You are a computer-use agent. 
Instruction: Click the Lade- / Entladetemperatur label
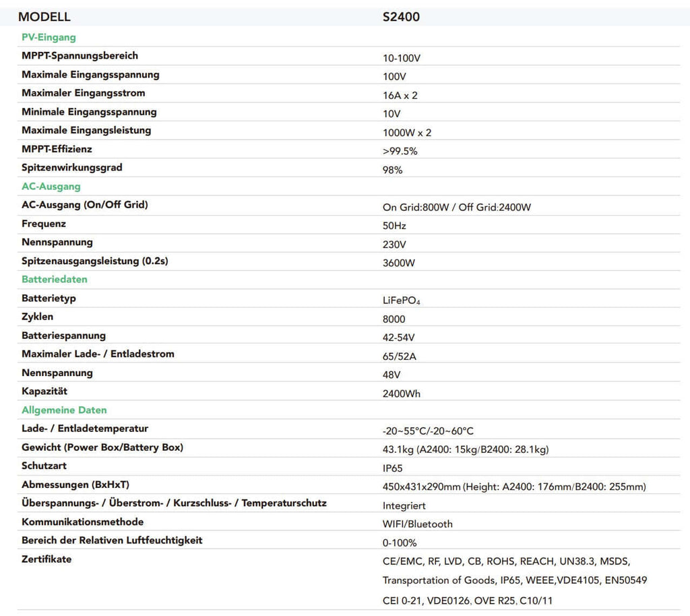(x=85, y=429)
